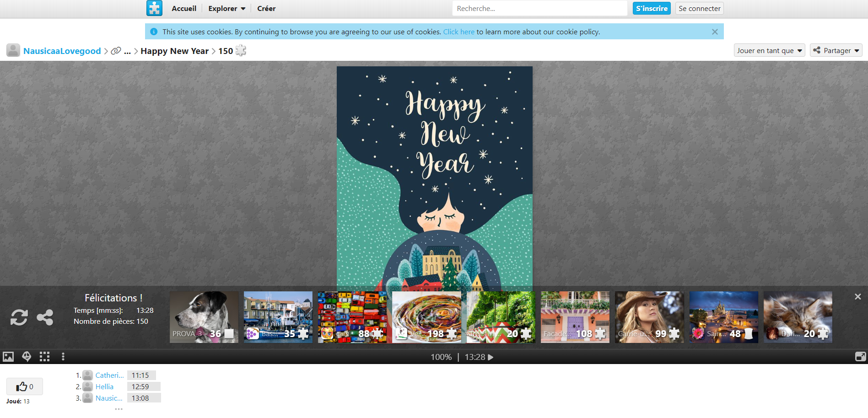
Task: Open the Partager dropdown
Action: (836, 50)
